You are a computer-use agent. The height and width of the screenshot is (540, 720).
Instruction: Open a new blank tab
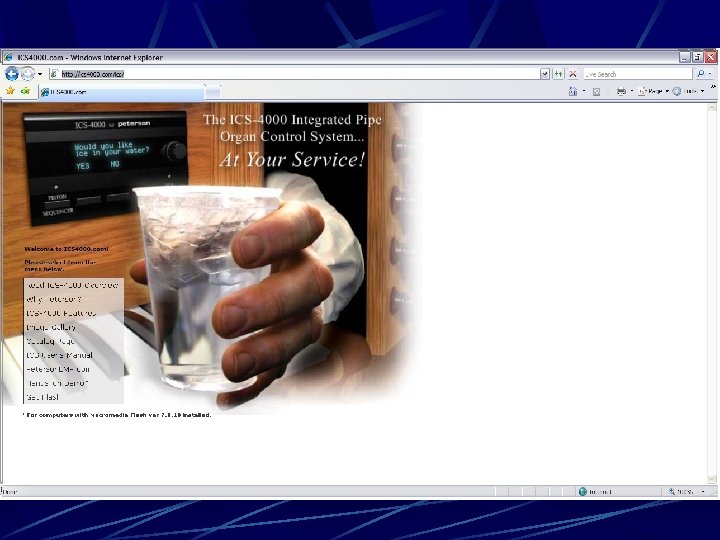tap(212, 92)
